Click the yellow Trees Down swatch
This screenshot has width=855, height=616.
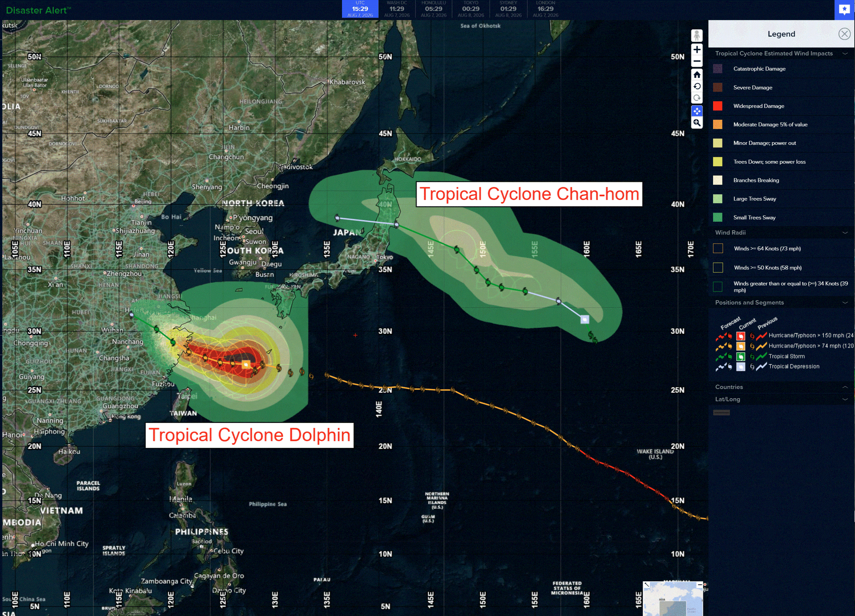(x=718, y=162)
